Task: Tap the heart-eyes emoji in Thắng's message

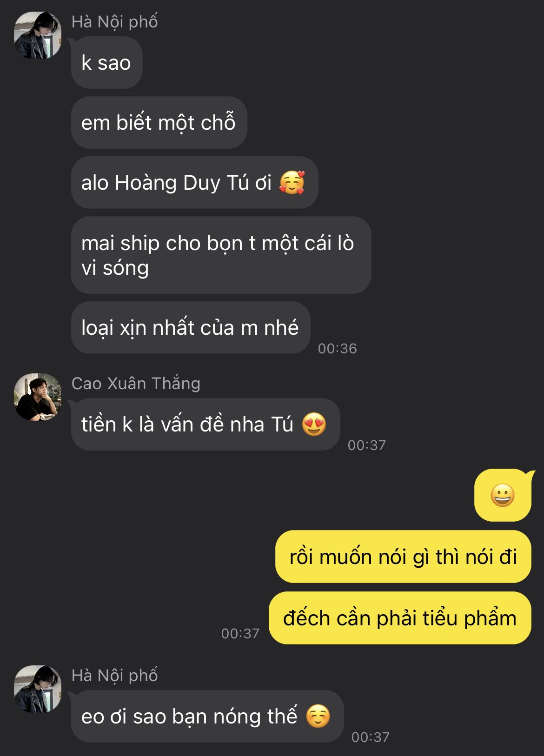Action: point(314,424)
